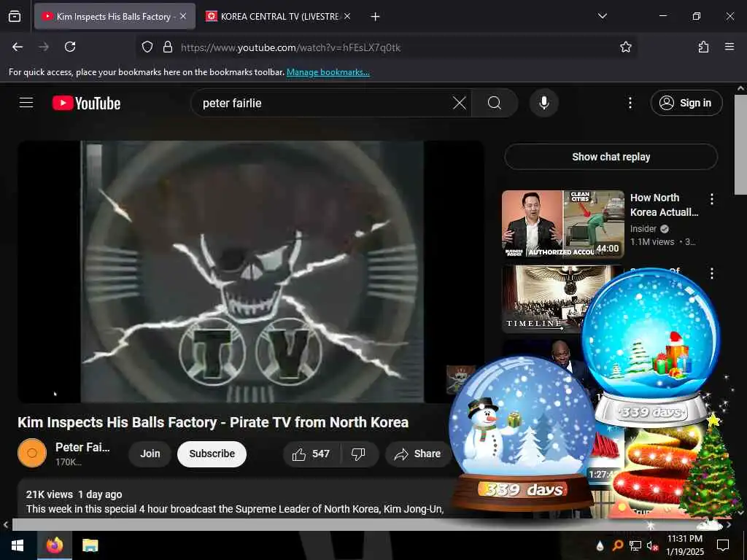Click the water drop tray icon
This screenshot has height=560, width=747.
[600, 545]
